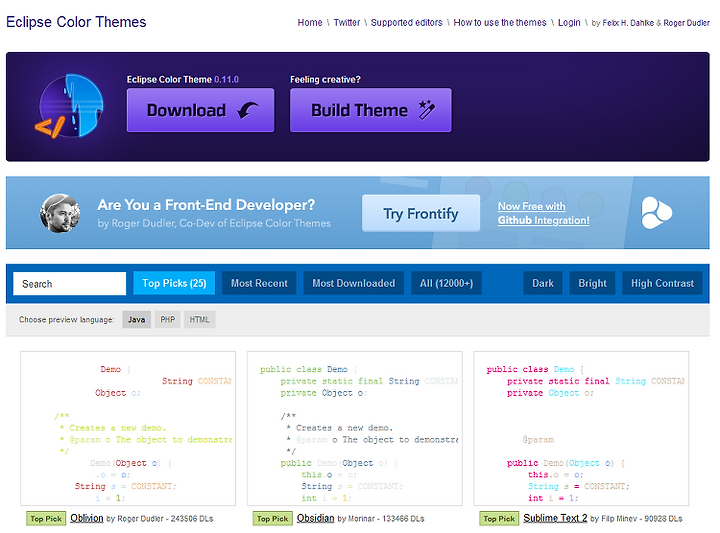Screen dimensions: 720x533
Task: Open the Oblivion theme preview thumbnail
Action: pos(128,429)
